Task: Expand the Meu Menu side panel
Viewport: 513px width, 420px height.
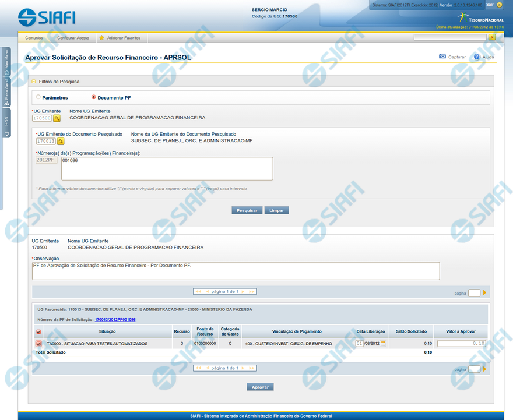Action: click(6, 63)
